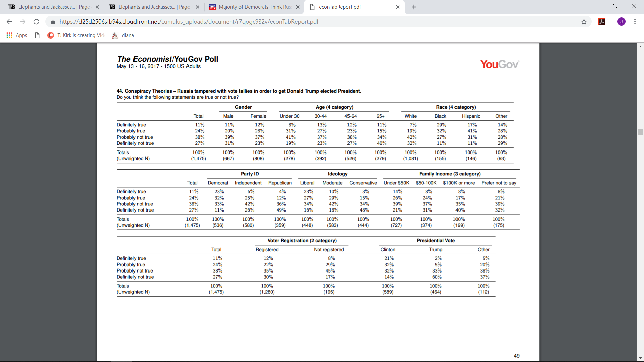This screenshot has height=362, width=644.
Task: Click the Gender column group header
Action: click(x=243, y=107)
